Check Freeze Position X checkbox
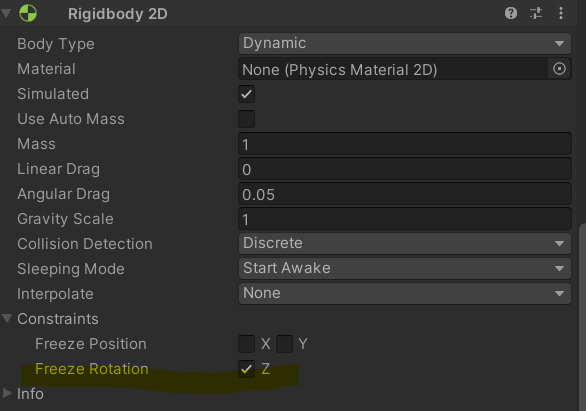 (246, 344)
